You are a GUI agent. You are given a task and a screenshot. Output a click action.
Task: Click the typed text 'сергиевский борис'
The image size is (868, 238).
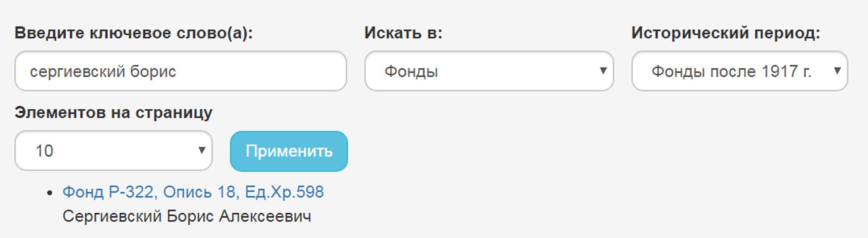coord(103,72)
